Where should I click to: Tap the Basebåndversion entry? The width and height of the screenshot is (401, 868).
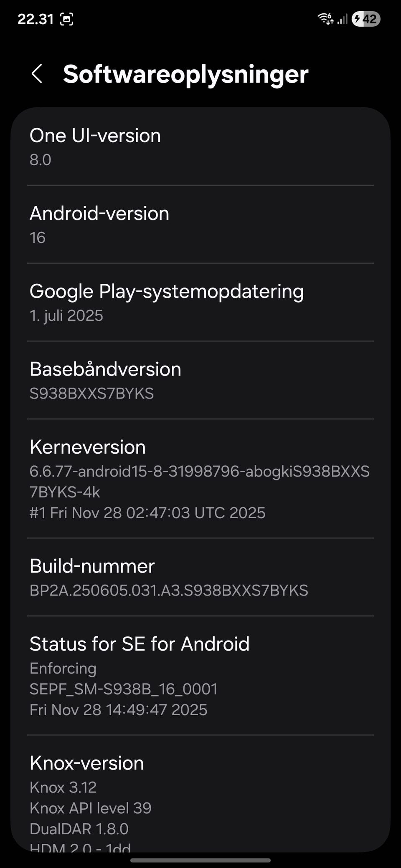(200, 380)
